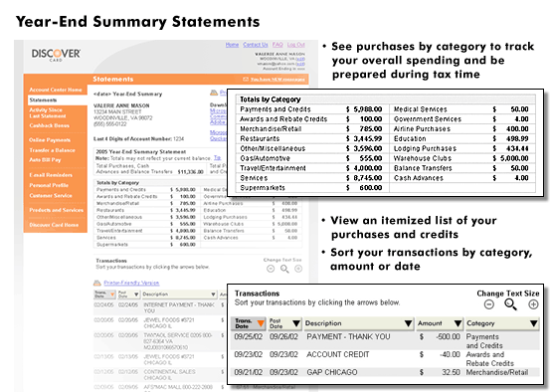Screen dimensions: 550x392
Task: Click Merchandise/Retail category cell of GAP CHICAGO
Action: pos(497,372)
